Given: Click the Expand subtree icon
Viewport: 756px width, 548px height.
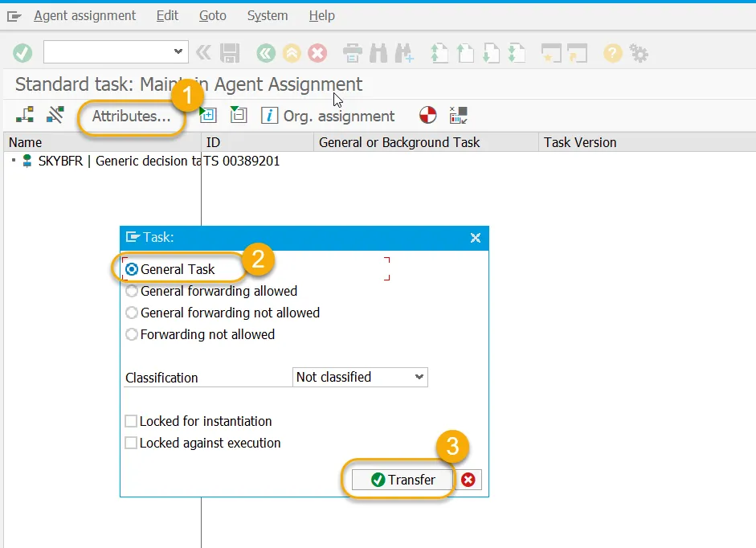Looking at the screenshot, I should pyautogui.click(x=208, y=114).
